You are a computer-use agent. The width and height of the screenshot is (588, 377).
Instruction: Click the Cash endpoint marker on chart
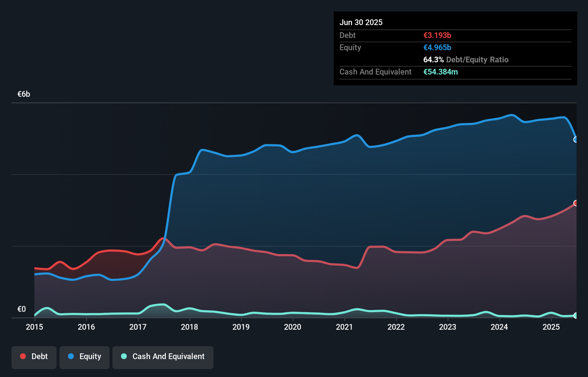tap(576, 316)
